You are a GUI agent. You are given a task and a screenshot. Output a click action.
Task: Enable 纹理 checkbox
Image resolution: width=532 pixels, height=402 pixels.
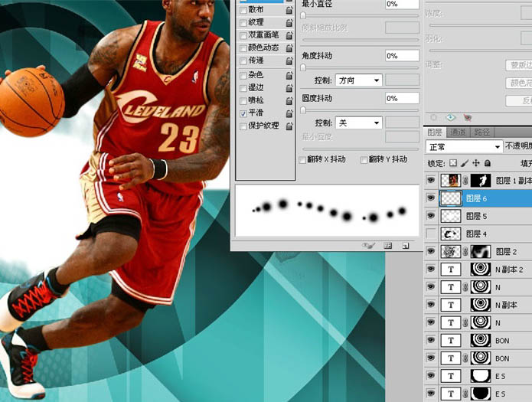pos(243,23)
